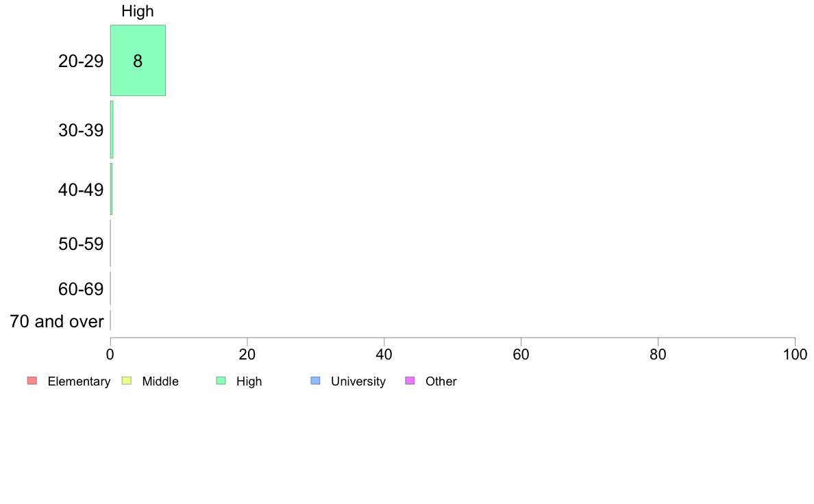The image size is (814, 504).
Task: Click the red Elementary legend swatch
Action: 32,381
